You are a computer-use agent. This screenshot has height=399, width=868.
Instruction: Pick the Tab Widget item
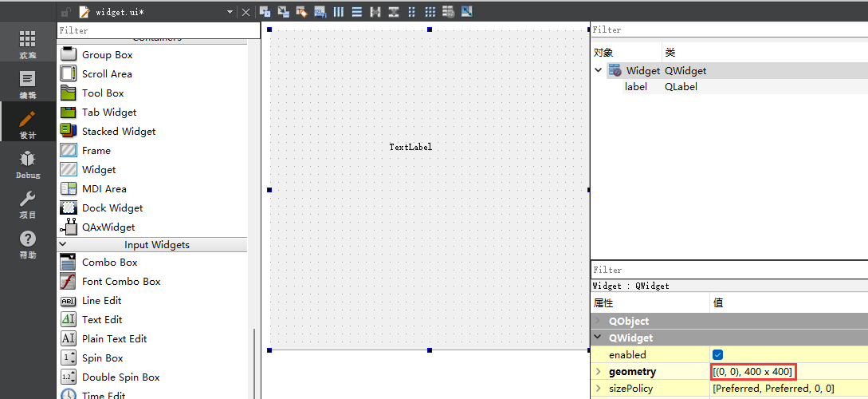pyautogui.click(x=152, y=112)
